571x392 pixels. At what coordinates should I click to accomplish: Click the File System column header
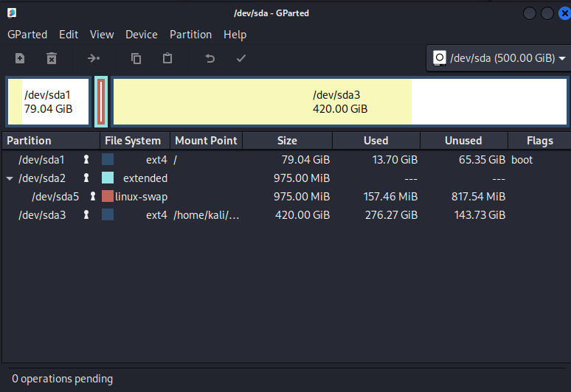[133, 141]
